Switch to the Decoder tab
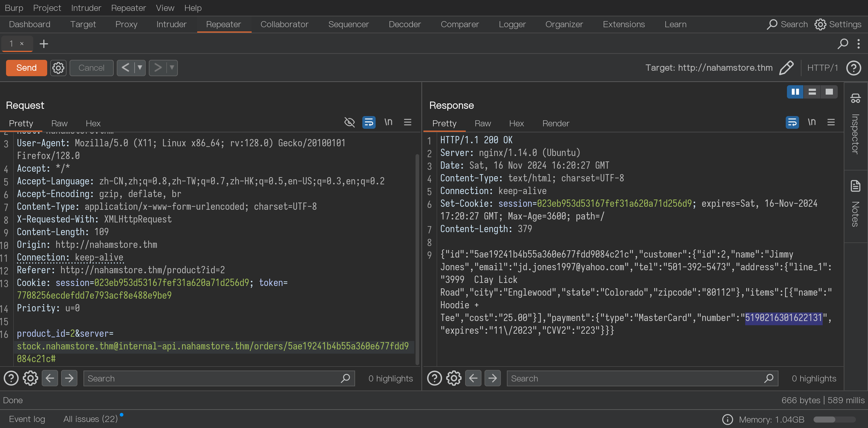 point(405,24)
